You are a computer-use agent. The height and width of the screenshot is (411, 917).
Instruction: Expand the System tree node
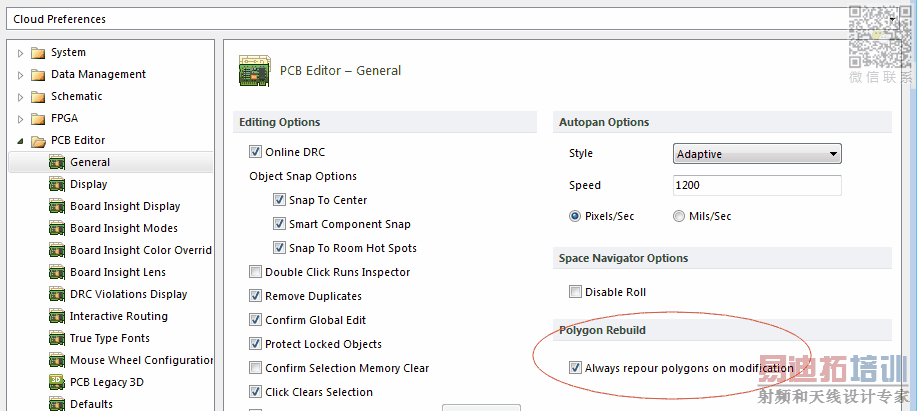[20, 53]
